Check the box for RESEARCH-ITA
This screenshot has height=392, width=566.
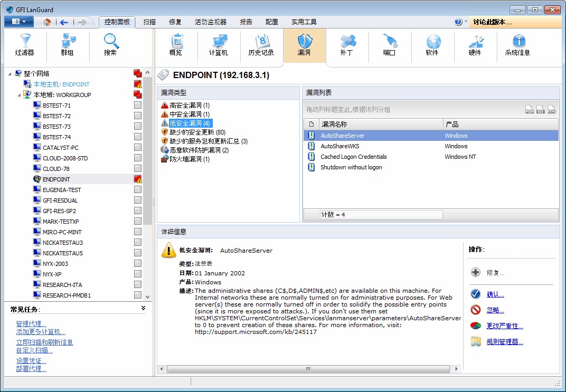pos(137,284)
